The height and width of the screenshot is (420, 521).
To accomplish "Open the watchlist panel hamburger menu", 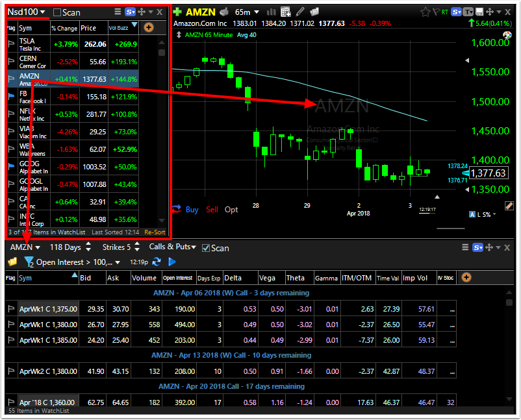I will pyautogui.click(x=118, y=12).
